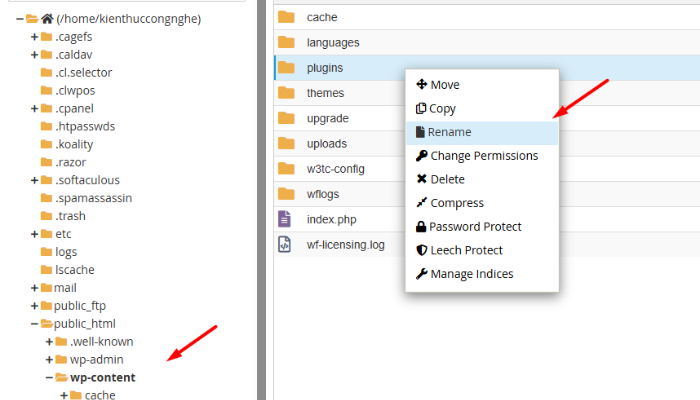
Task: Click the Change Permissions key icon
Action: tap(421, 155)
